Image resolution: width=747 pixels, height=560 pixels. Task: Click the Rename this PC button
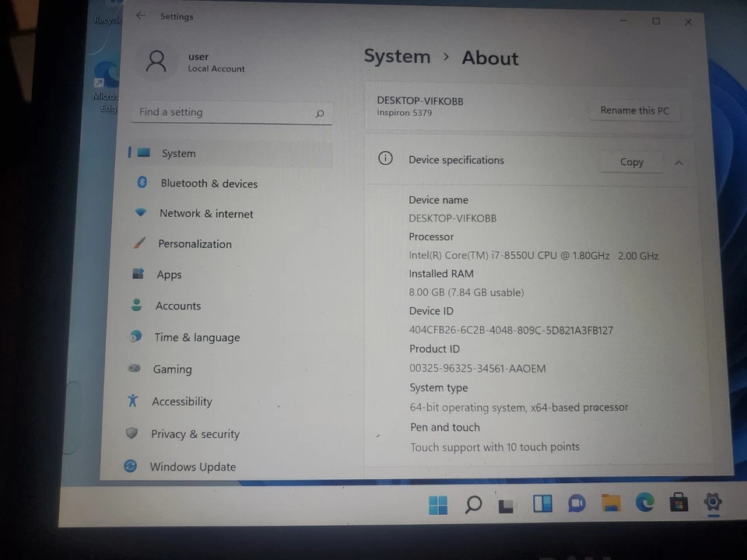pyautogui.click(x=635, y=110)
